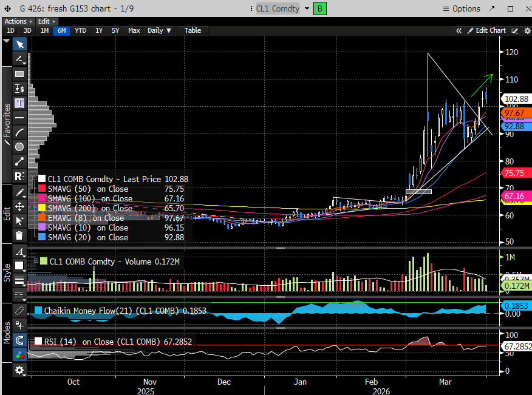Click the dashed link mode icon
This screenshot has width=532, height=395.
19,311
